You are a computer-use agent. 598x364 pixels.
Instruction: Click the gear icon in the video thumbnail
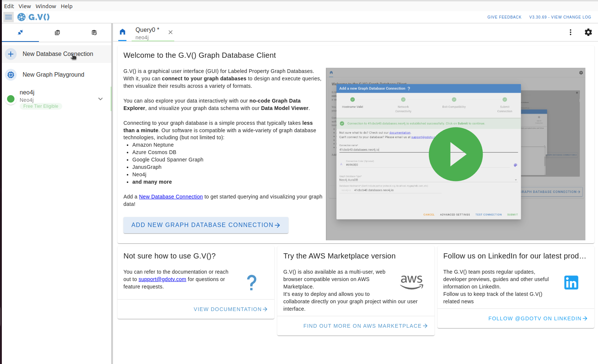coord(581,73)
